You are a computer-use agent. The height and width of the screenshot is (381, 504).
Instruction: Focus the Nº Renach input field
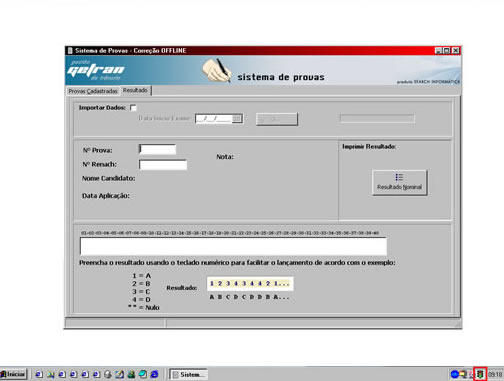click(163, 165)
